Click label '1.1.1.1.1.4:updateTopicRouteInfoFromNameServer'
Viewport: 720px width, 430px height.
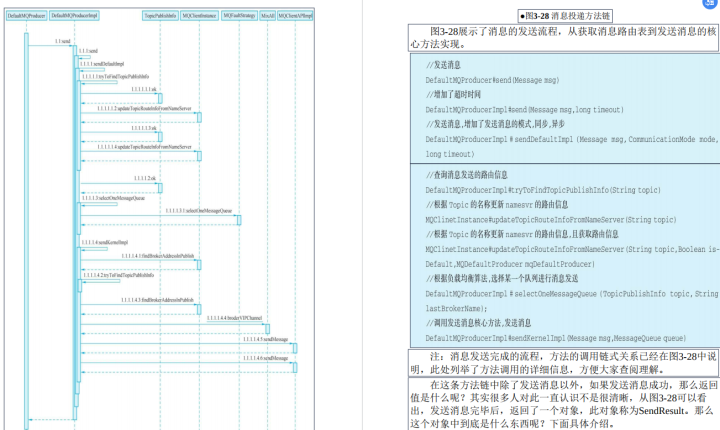[x=144, y=147]
